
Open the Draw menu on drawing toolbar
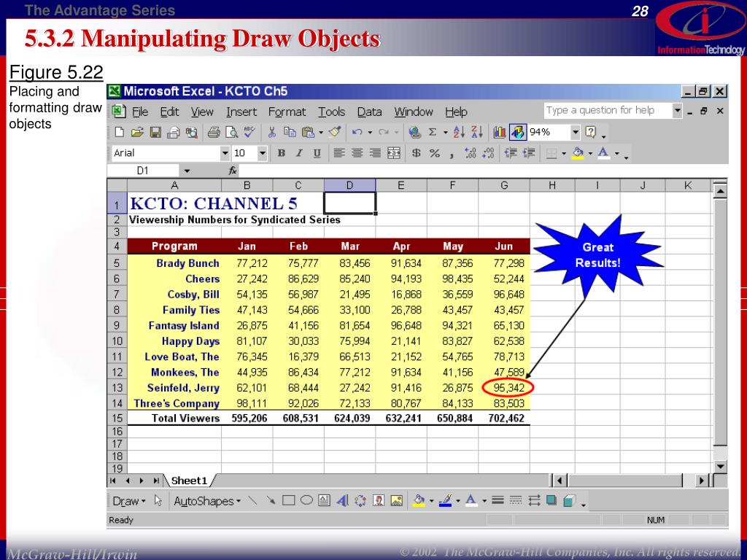(128, 501)
